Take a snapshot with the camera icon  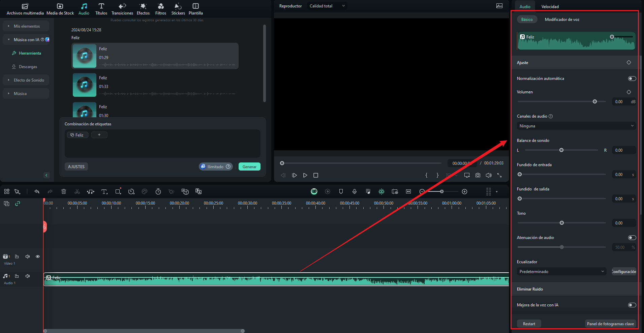coord(478,175)
